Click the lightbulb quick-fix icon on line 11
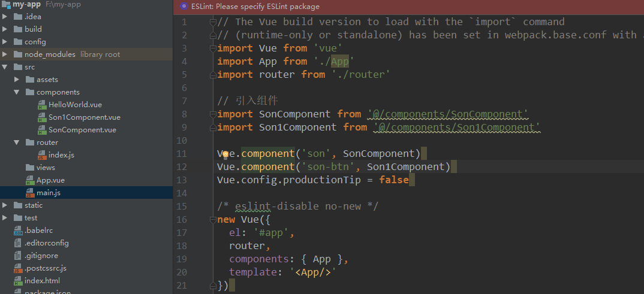The height and width of the screenshot is (294, 644). click(225, 154)
